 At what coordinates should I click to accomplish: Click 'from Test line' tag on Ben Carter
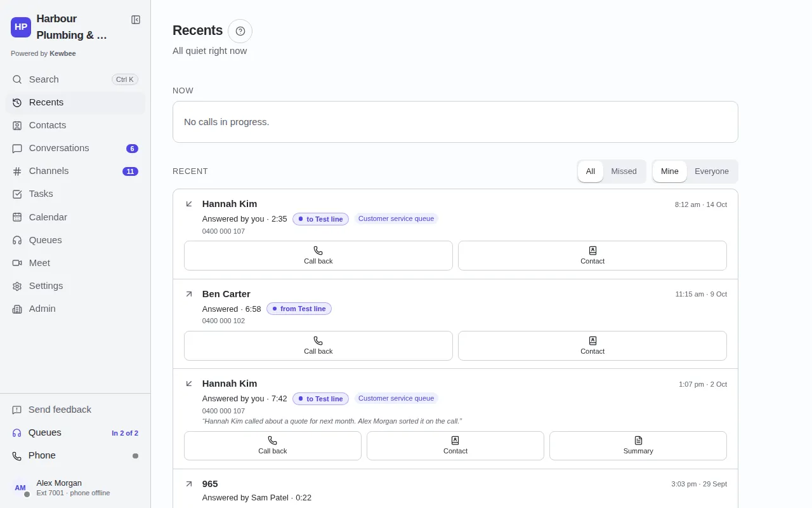(299, 309)
